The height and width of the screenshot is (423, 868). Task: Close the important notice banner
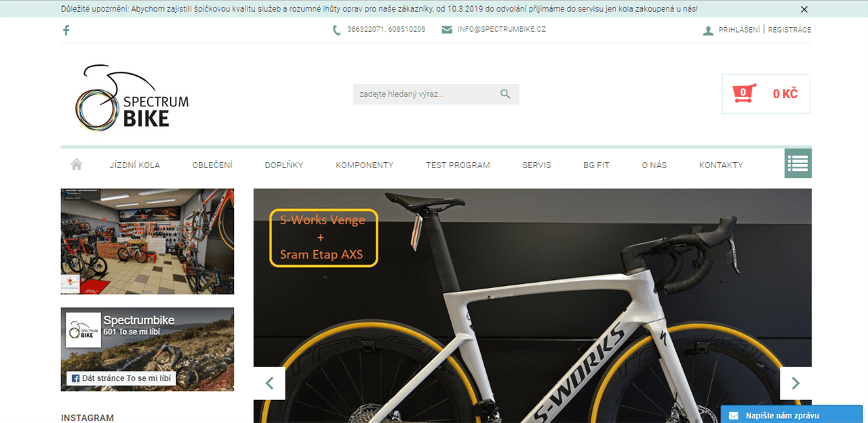point(804,9)
